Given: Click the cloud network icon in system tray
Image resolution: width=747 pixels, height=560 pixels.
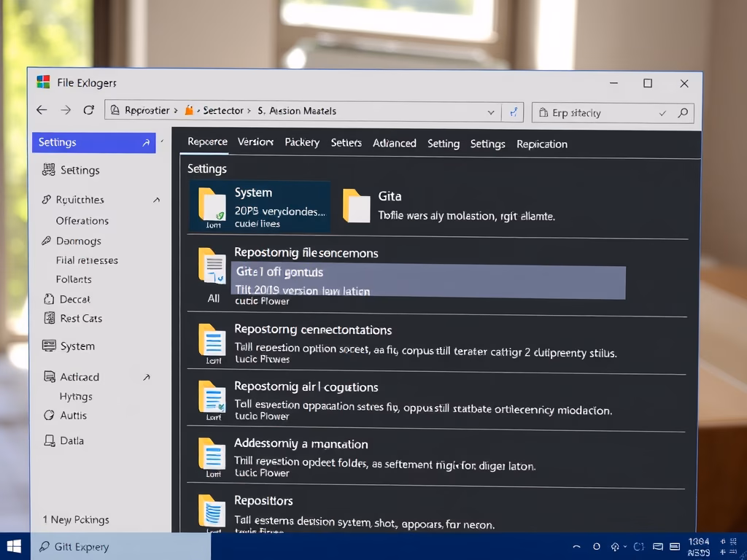Looking at the screenshot, I should [x=615, y=547].
